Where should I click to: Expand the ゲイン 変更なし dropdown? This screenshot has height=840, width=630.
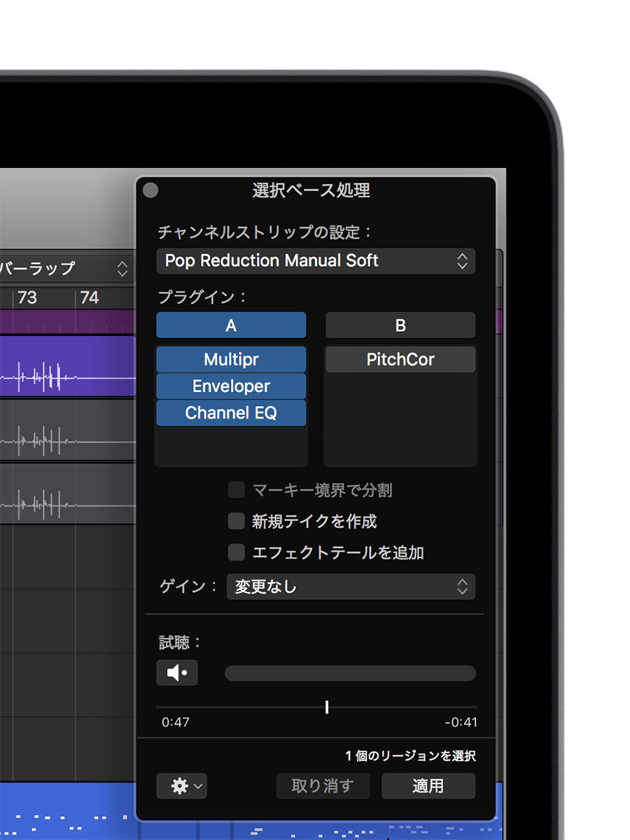pos(351,587)
